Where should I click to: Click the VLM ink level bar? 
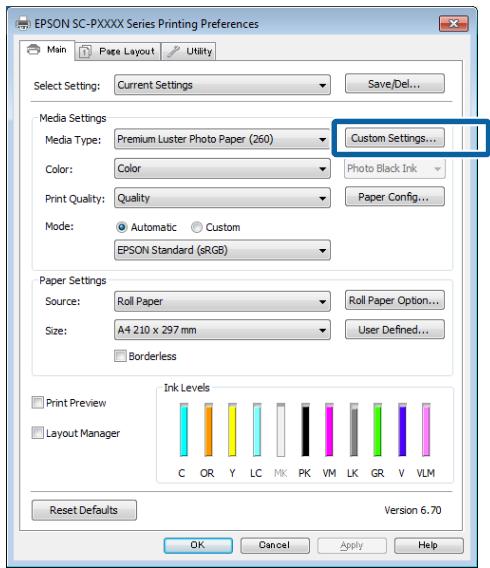pos(426,430)
